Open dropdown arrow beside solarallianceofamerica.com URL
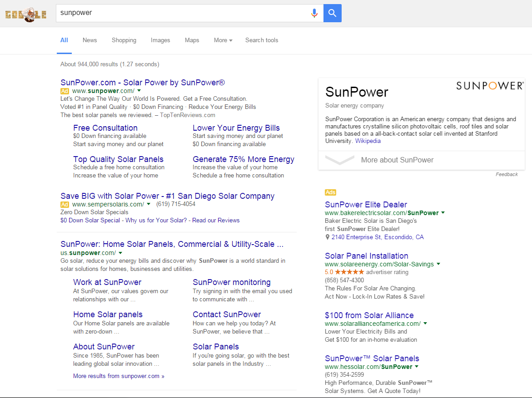Screen dimensions: 532x398 [425, 324]
